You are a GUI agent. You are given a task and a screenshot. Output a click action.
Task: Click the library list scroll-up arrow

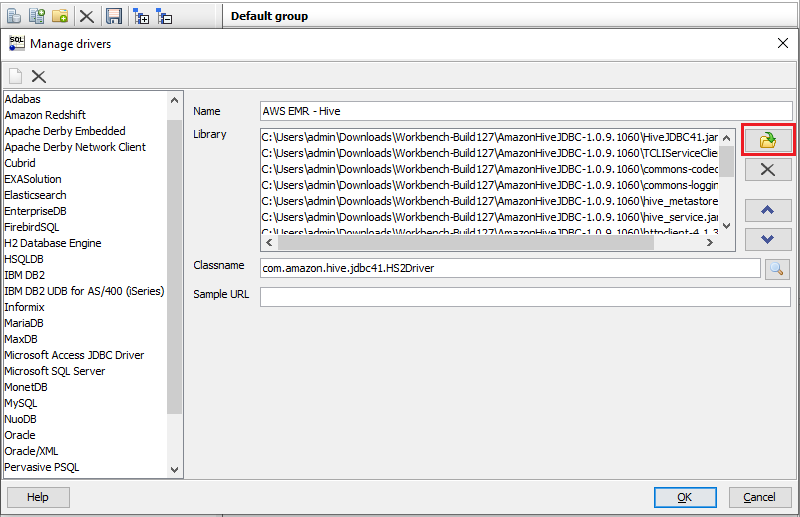click(x=727, y=137)
